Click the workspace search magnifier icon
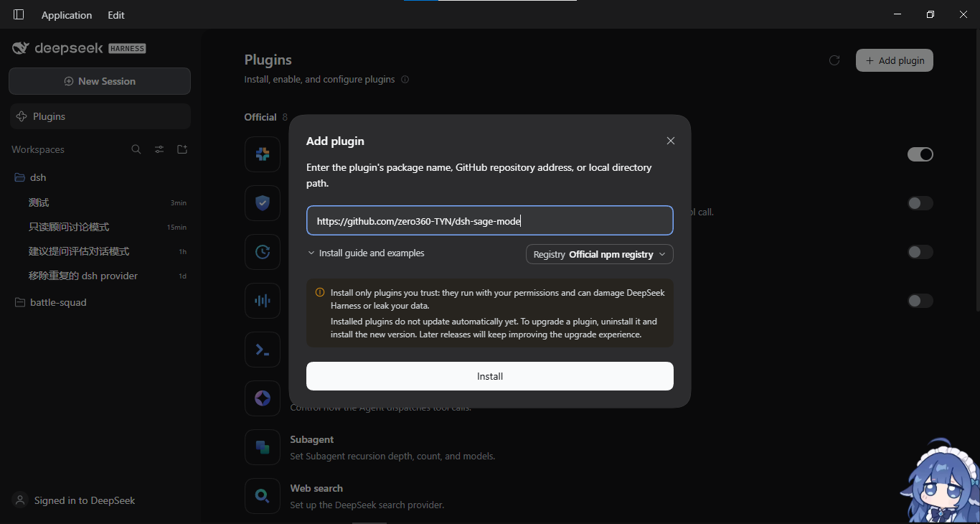This screenshot has width=980, height=524. pos(136,149)
